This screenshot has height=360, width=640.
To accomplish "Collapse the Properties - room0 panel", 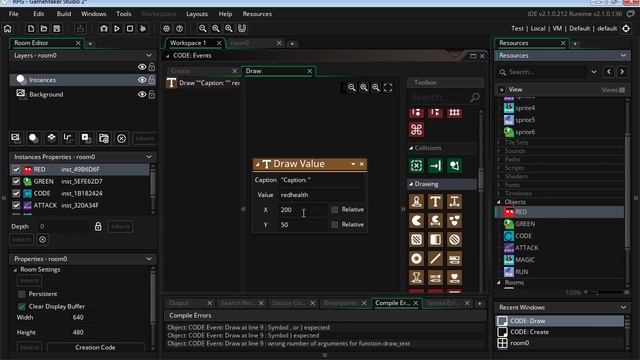I will click(x=149, y=259).
